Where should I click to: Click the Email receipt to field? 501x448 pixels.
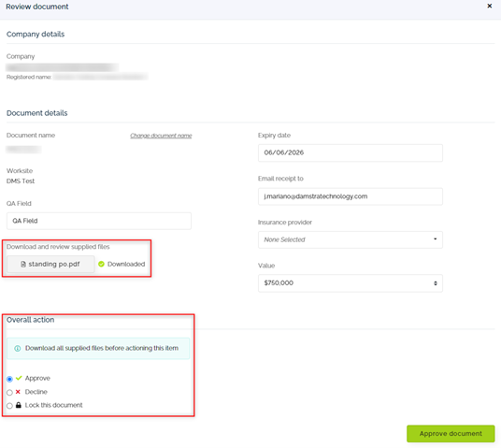(351, 196)
